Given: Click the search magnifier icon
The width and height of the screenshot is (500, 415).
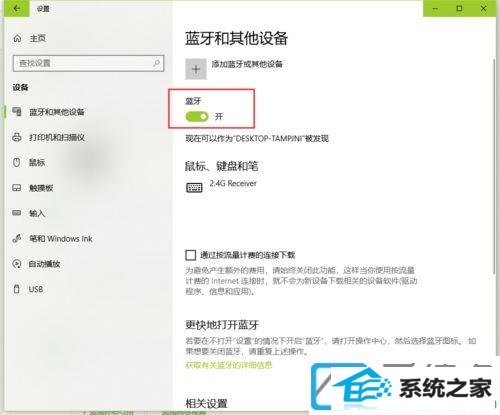Looking at the screenshot, I should click(x=156, y=63).
